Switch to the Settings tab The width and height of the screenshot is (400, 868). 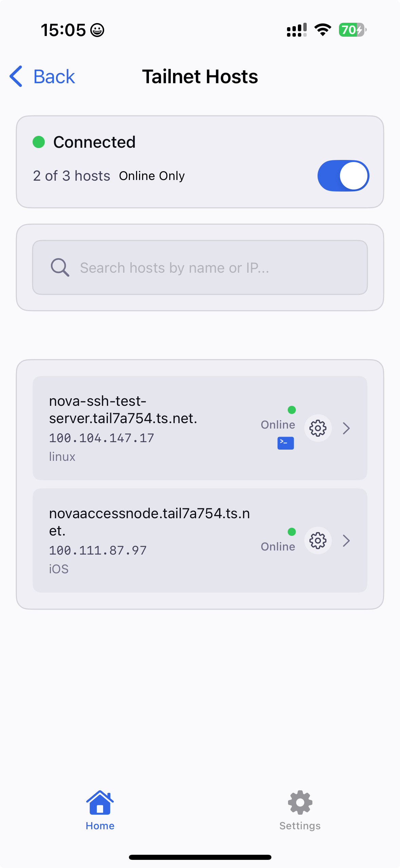point(300,810)
